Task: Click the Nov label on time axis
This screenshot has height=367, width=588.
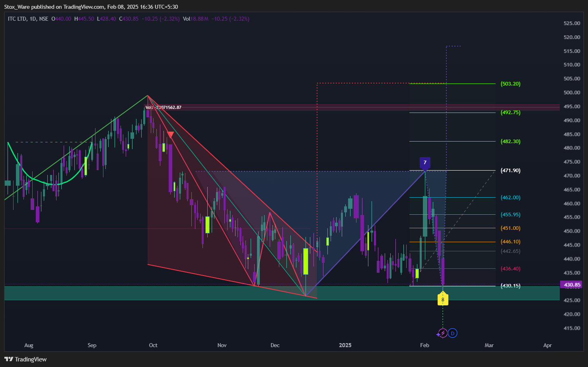Action: click(x=222, y=345)
